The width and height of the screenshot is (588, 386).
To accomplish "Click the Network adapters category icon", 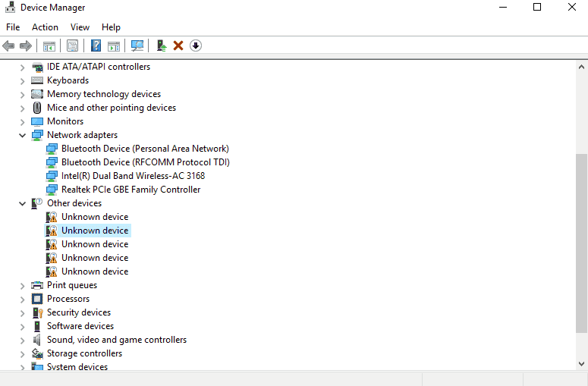I will point(37,135).
